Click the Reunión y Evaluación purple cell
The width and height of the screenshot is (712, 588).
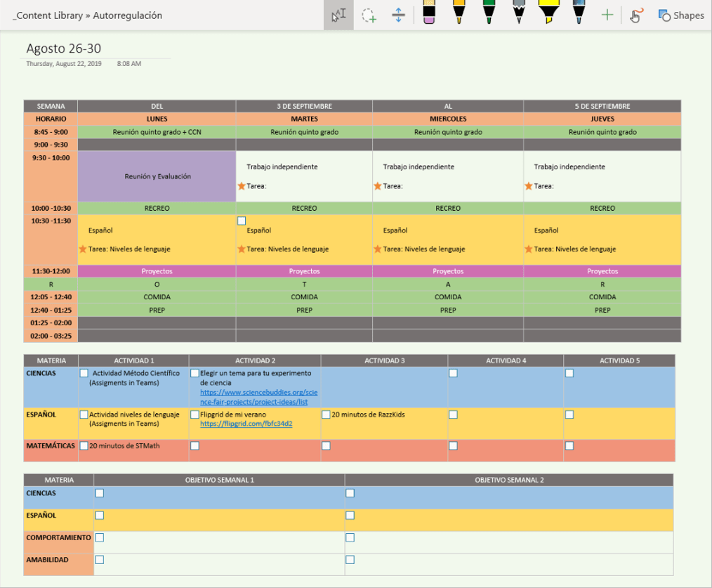(x=157, y=176)
